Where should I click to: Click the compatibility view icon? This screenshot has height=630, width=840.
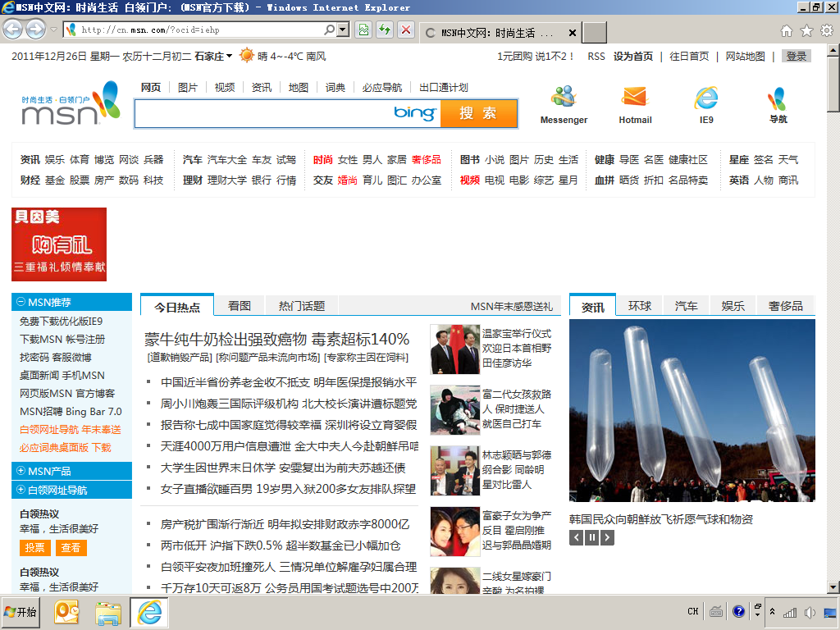pos(363,30)
